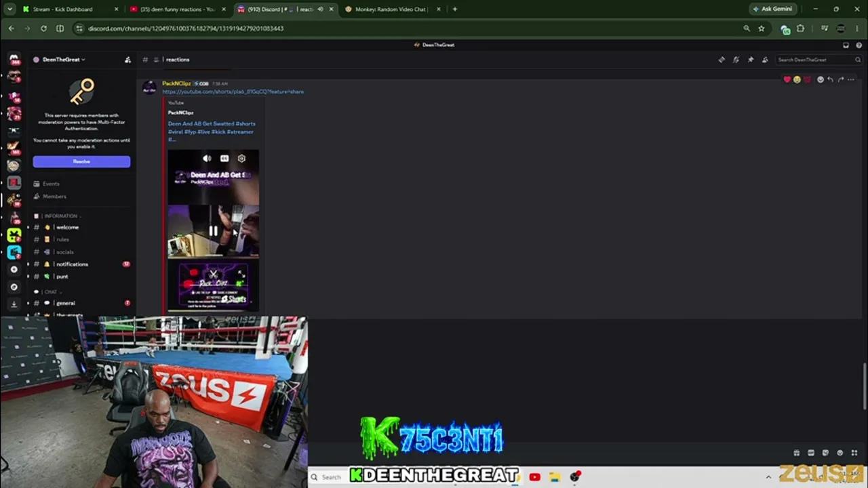Open embedded video settings gear
868x488 pixels.
click(x=241, y=159)
